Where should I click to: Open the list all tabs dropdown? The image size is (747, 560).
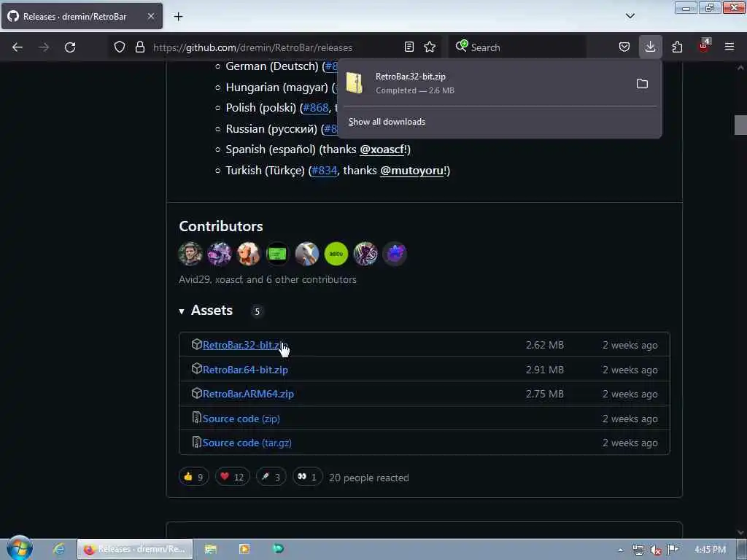[630, 16]
